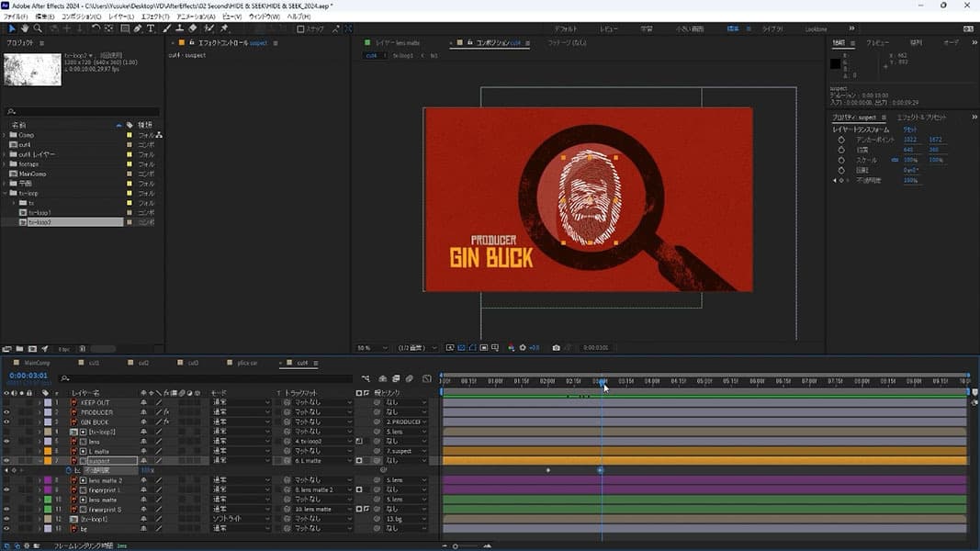Select the Zoom magnifier tool
Viewport: 980px width, 551px height.
click(36, 28)
